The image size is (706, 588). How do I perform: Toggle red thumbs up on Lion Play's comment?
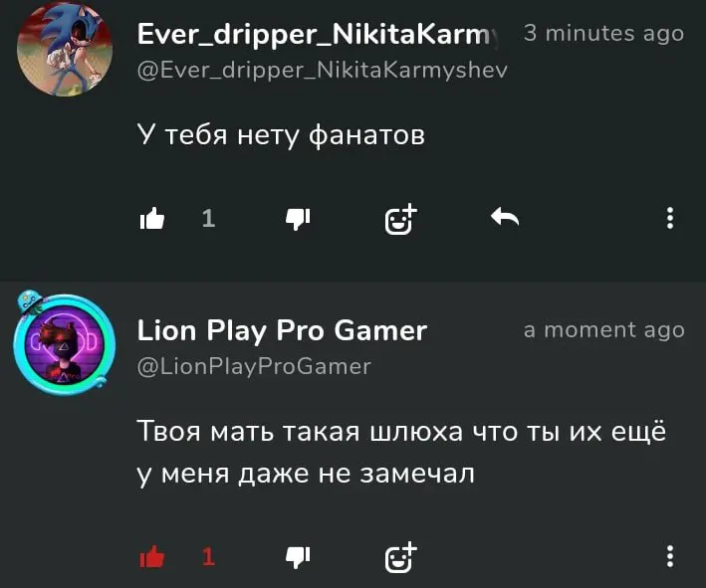[x=152, y=557]
